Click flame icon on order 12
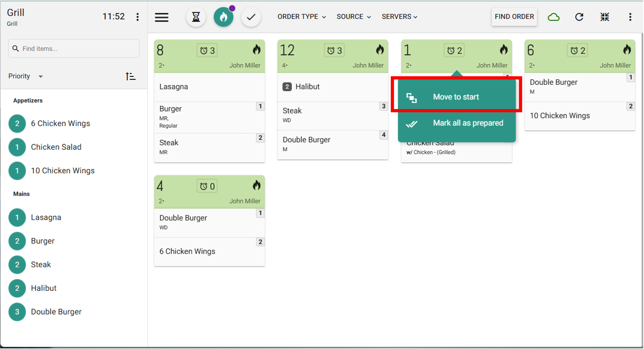The height and width of the screenshot is (349, 644). click(x=380, y=50)
